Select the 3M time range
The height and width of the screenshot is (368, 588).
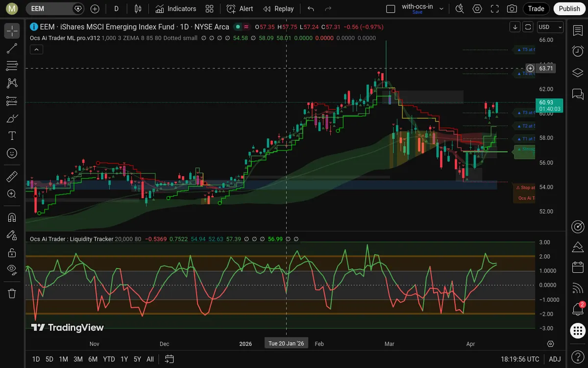tap(78, 359)
